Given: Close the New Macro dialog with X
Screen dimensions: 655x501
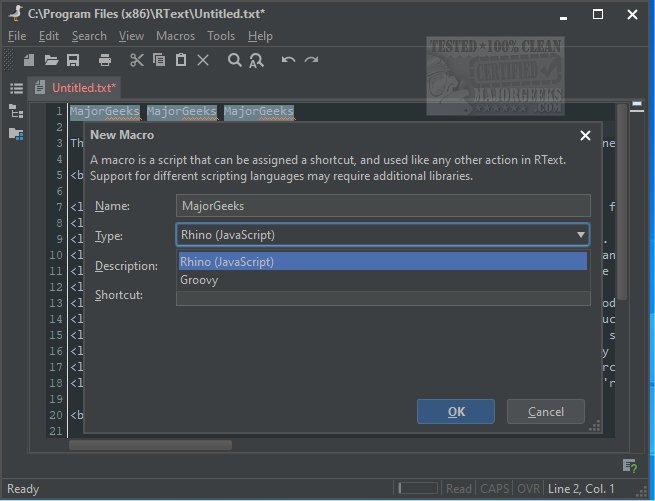Looking at the screenshot, I should pos(585,135).
